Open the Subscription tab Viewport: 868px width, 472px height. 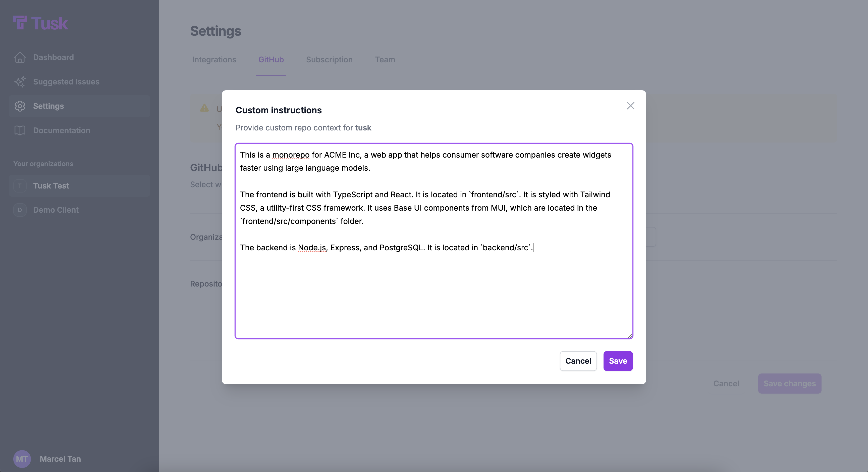pos(329,60)
